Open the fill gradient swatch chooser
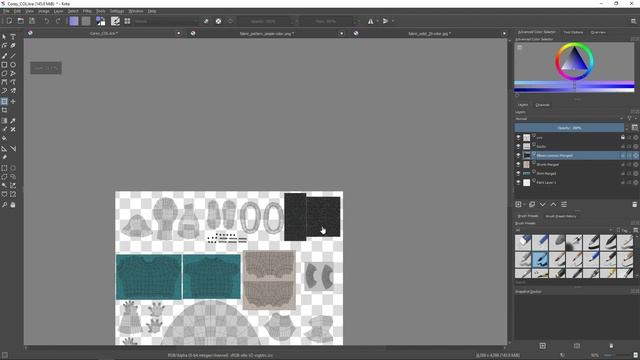The image size is (640, 360). coord(73,21)
